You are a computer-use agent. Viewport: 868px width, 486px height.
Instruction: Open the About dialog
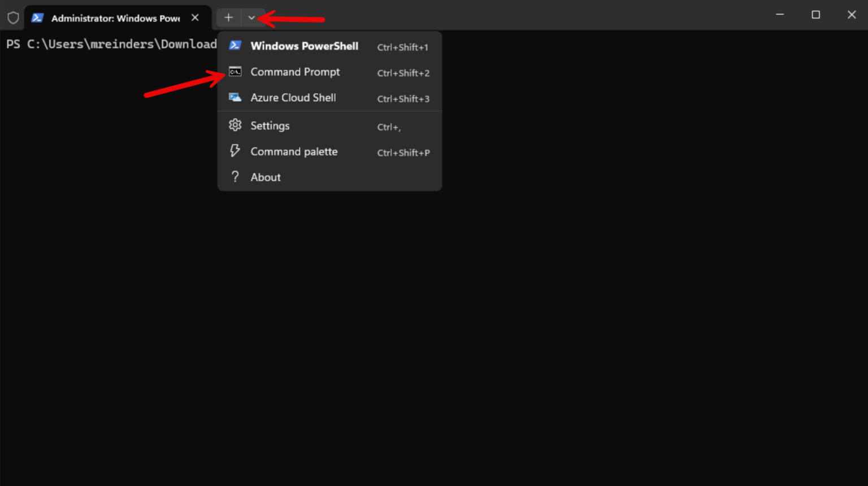265,176
